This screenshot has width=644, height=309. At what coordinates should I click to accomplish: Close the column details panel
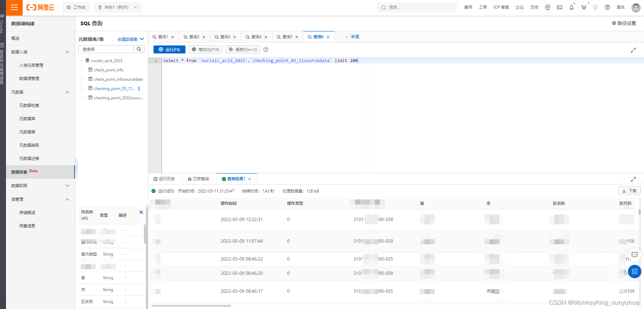click(141, 212)
